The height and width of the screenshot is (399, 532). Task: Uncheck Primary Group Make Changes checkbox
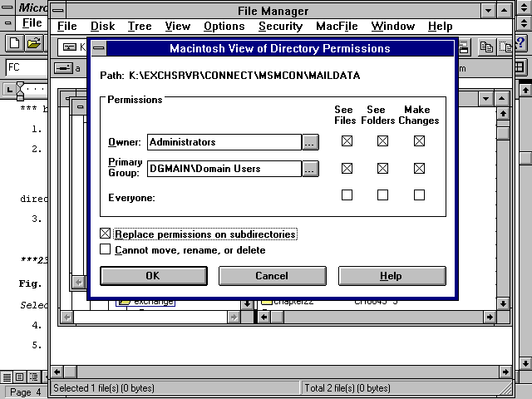419,168
